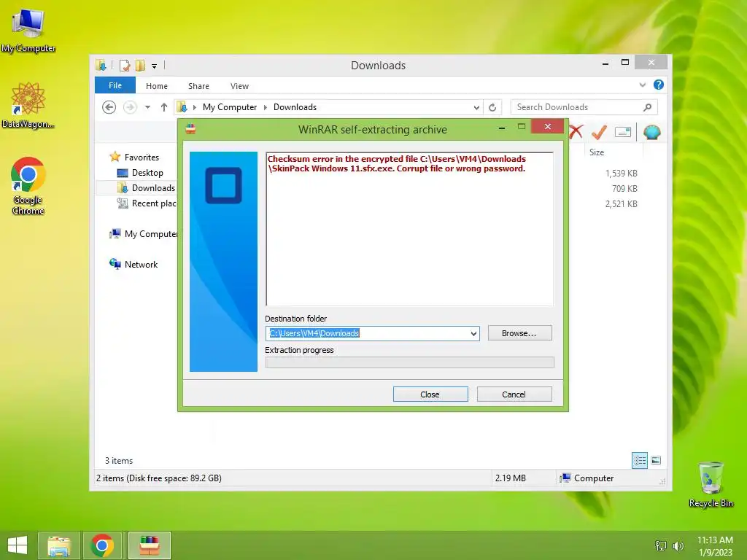This screenshot has height=560, width=747.
Task: Select Desktop in navigation pane
Action: click(140, 173)
